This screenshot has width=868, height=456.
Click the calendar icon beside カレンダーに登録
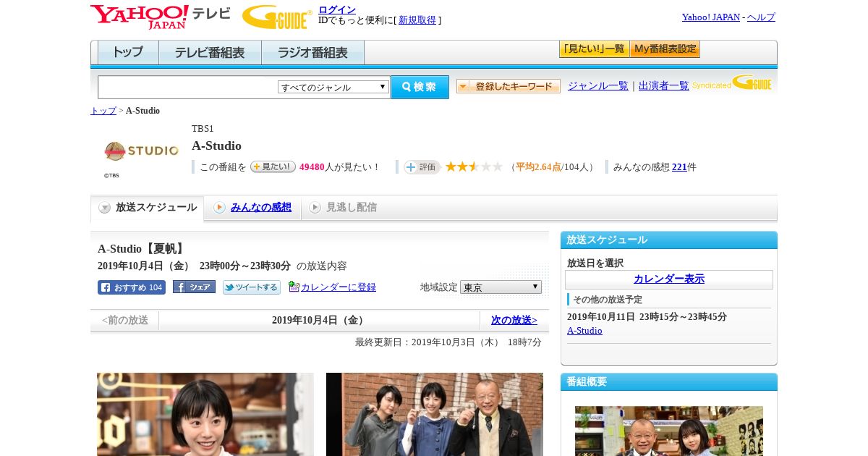point(294,287)
